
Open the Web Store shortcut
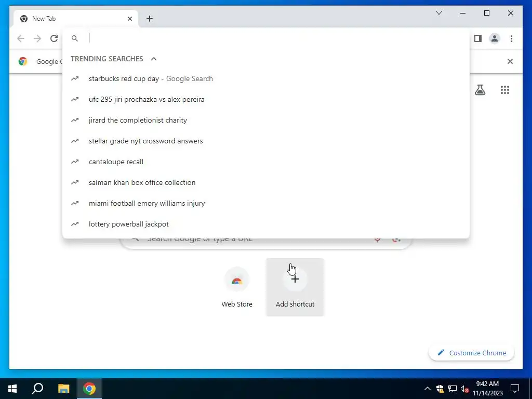pos(237,287)
